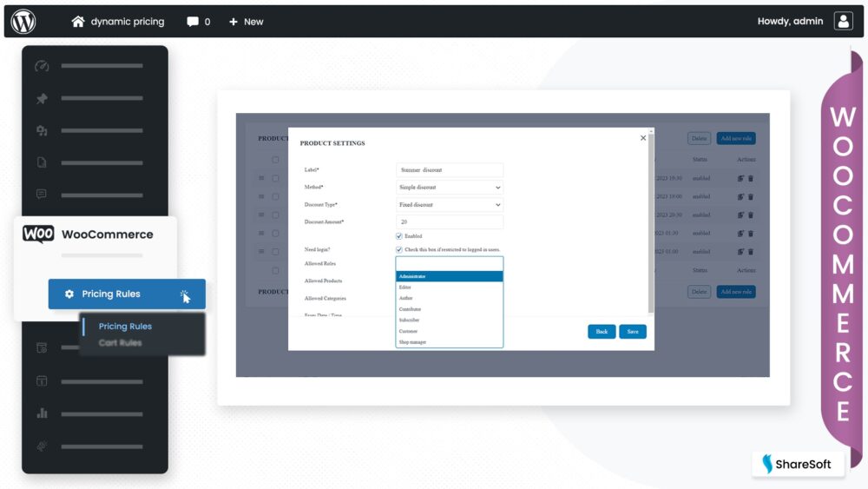Select the highlighted Pricing Rules menu button
868x489 pixels.
coord(127,294)
